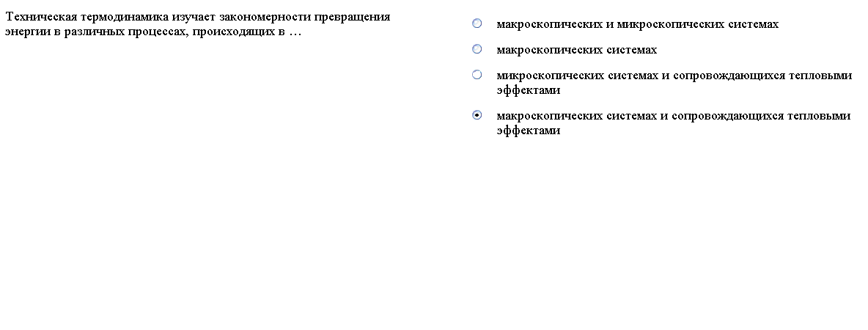The width and height of the screenshot is (868, 330).
Task: Click 'тепловыми' in the third answer option
Action: click(x=820, y=76)
